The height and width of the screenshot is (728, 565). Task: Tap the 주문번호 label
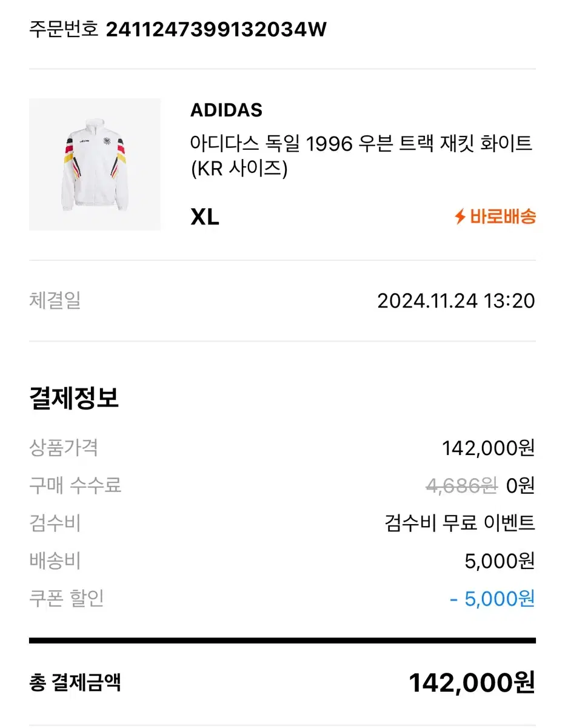tap(64, 29)
